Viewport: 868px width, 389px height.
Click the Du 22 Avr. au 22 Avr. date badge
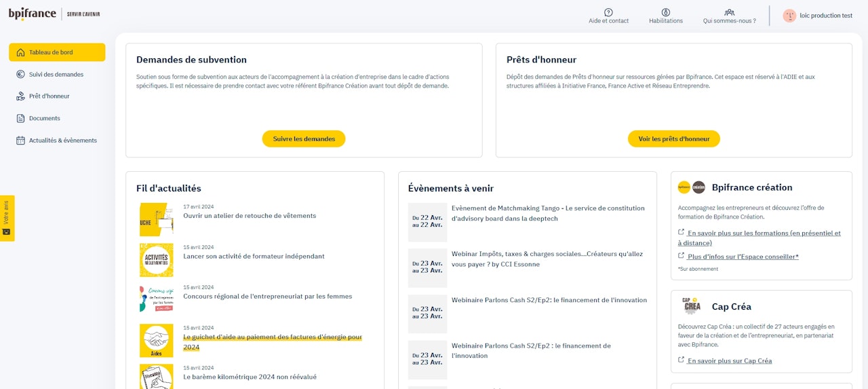point(427,222)
